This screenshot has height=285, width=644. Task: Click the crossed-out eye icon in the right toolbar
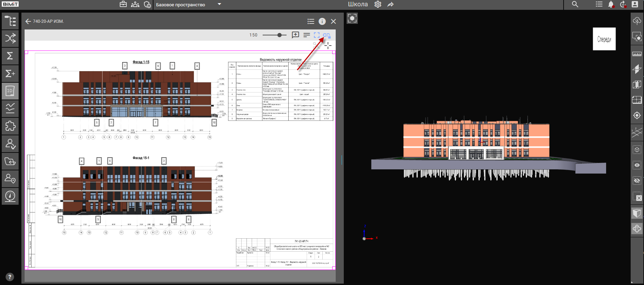point(637,181)
